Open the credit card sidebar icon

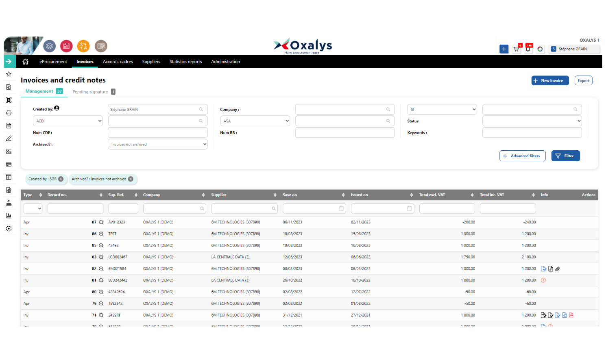[9, 165]
